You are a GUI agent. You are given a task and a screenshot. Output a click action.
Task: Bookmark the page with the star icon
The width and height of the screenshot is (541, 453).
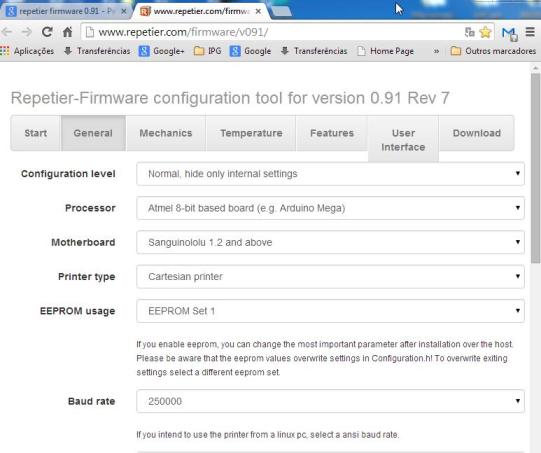[485, 32]
